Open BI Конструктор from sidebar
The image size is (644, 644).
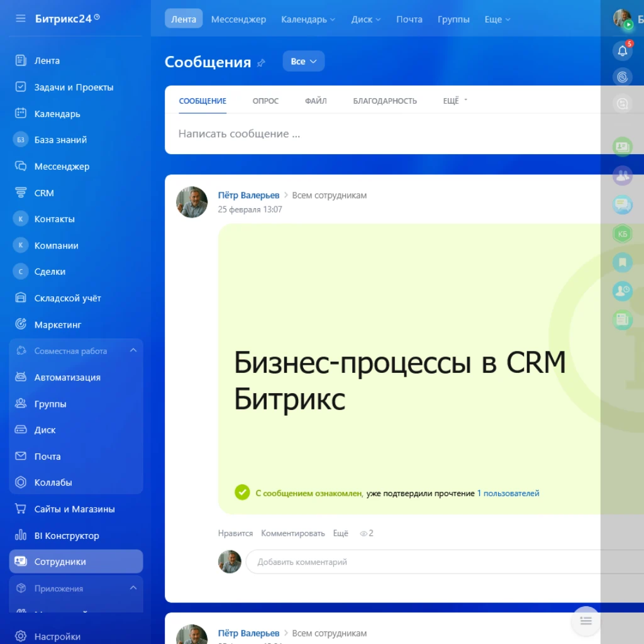coord(66,535)
